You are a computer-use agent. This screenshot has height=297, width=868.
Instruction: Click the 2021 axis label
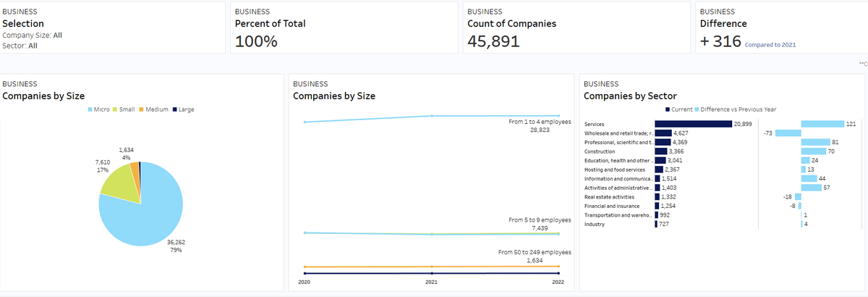[431, 281]
